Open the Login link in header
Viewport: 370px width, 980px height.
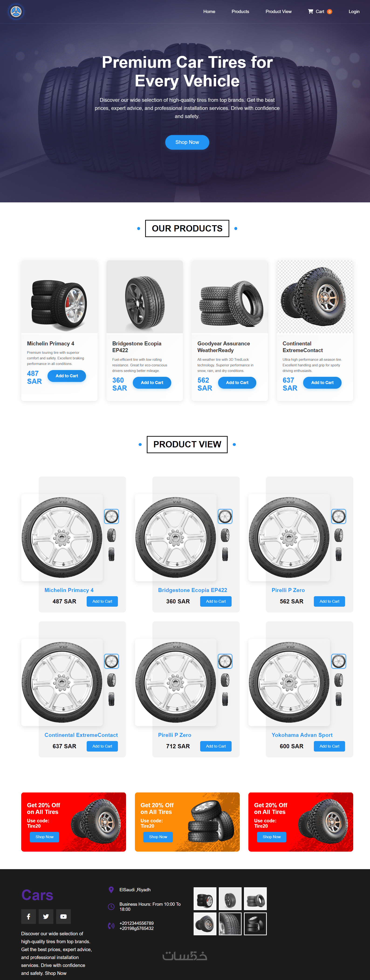[x=354, y=11]
